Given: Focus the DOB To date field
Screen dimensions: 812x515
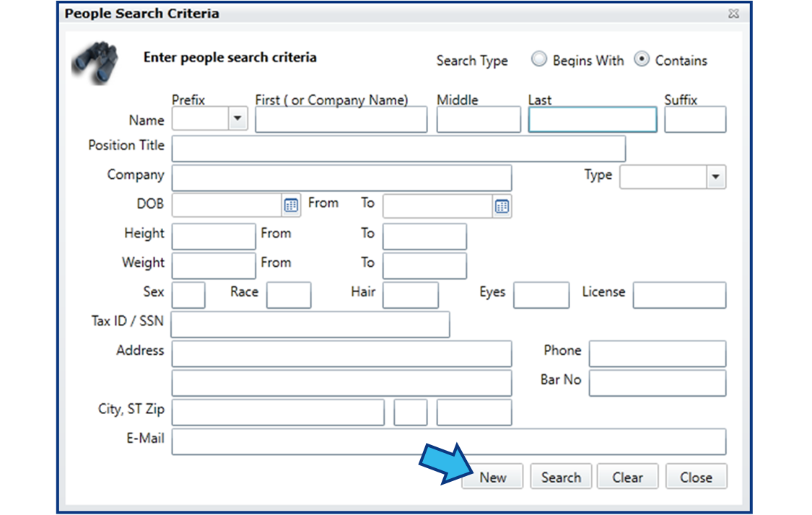Looking at the screenshot, I should click(437, 206).
